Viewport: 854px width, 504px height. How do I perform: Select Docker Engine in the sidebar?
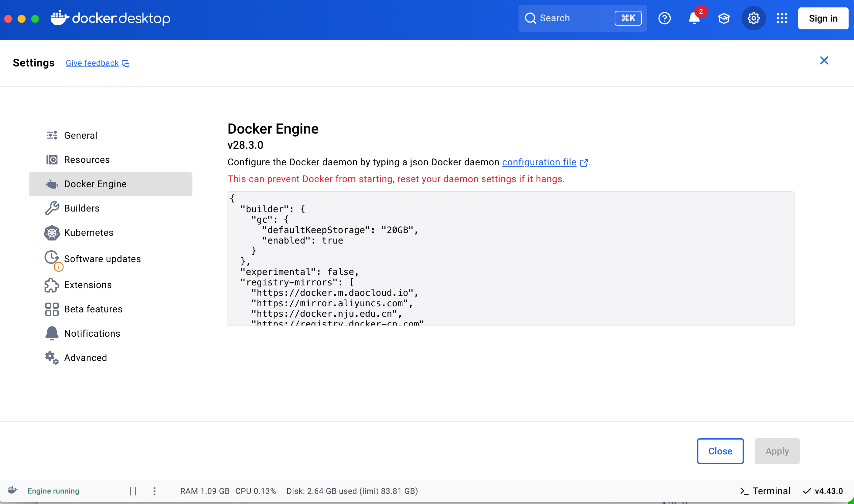point(110,184)
